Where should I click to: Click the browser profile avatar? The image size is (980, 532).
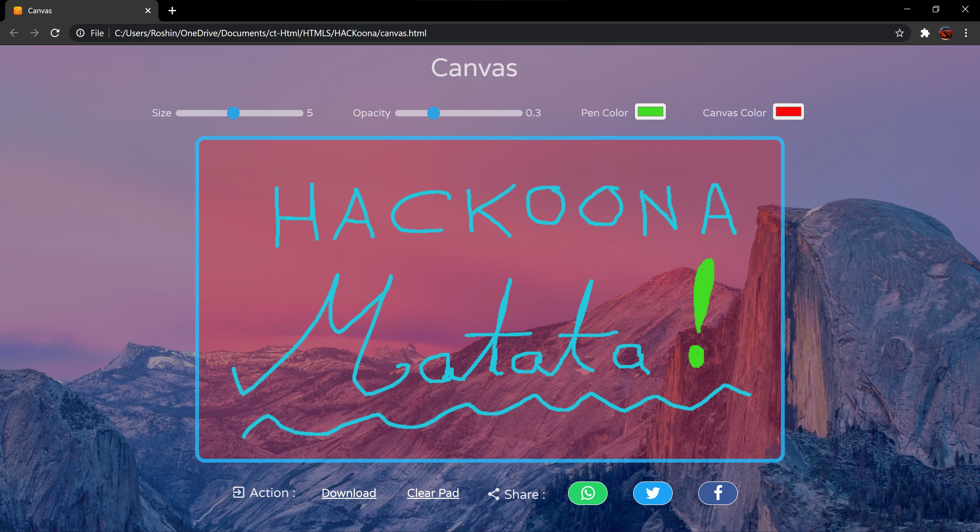point(945,33)
